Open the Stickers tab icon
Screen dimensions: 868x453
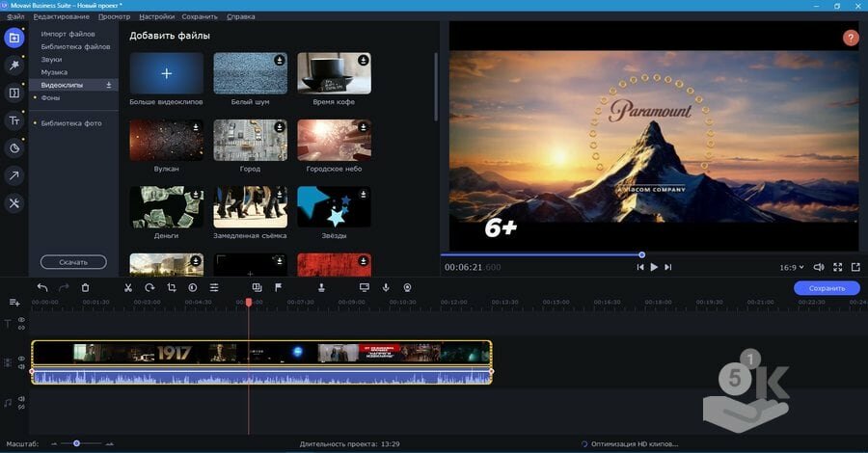click(14, 148)
